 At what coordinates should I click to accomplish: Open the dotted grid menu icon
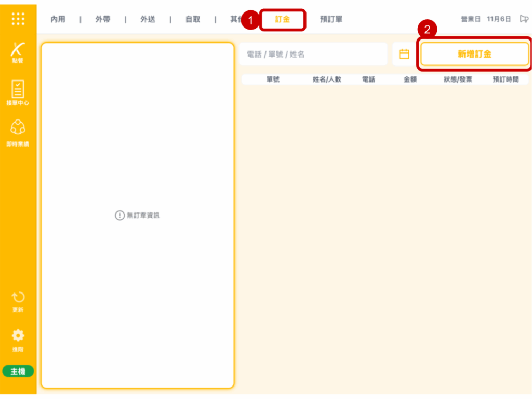pyautogui.click(x=18, y=19)
